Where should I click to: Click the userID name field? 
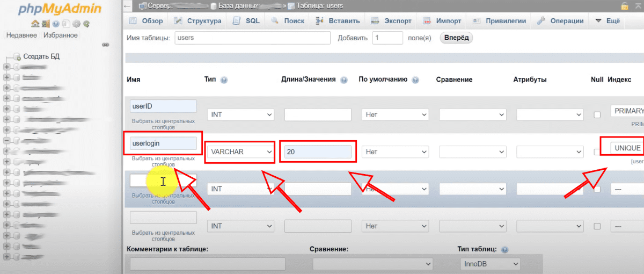163,106
